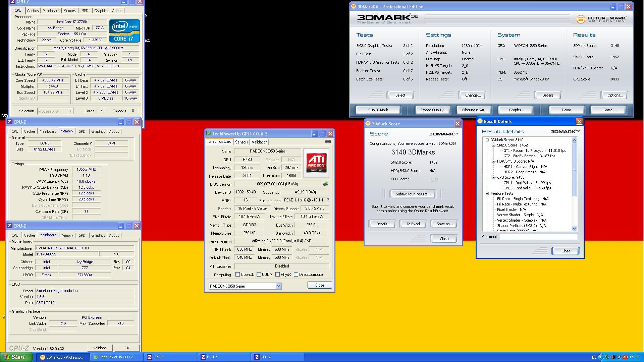Click the Safely Remove Hardware tray icon
This screenshot has height=362, width=644.
[607, 357]
